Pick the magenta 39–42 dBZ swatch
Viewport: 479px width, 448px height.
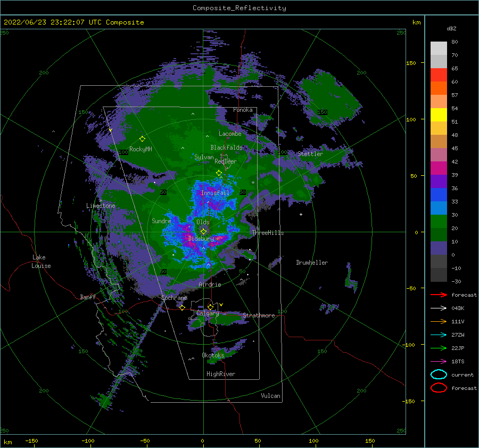439,168
